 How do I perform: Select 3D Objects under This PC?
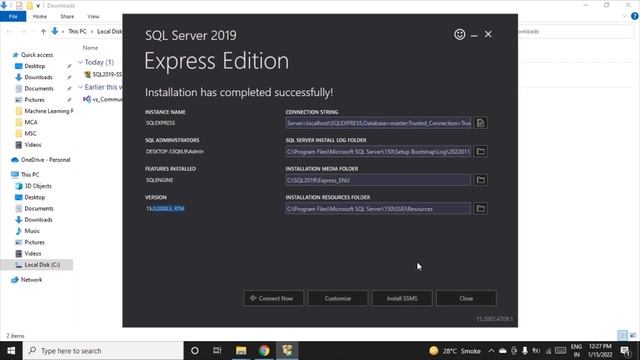point(38,186)
